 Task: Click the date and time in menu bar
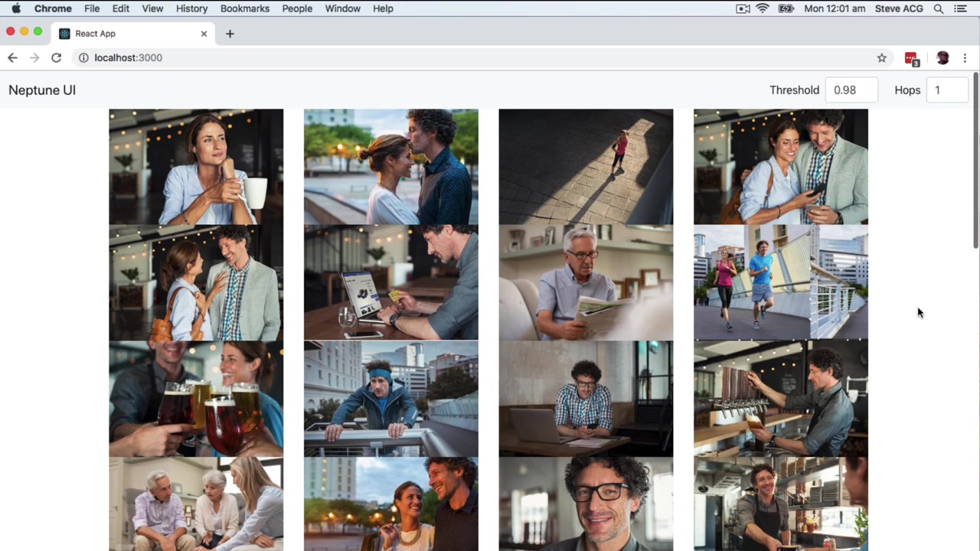[835, 8]
